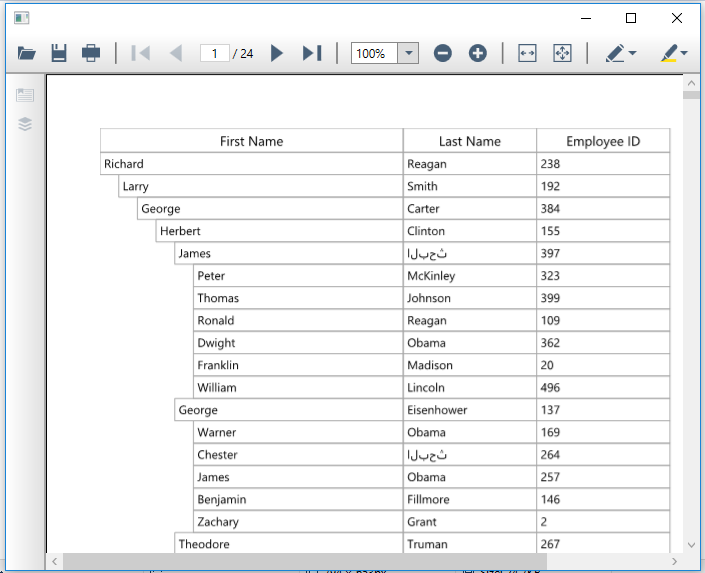This screenshot has width=705, height=573.
Task: Select the Richard cell
Action: click(x=251, y=164)
